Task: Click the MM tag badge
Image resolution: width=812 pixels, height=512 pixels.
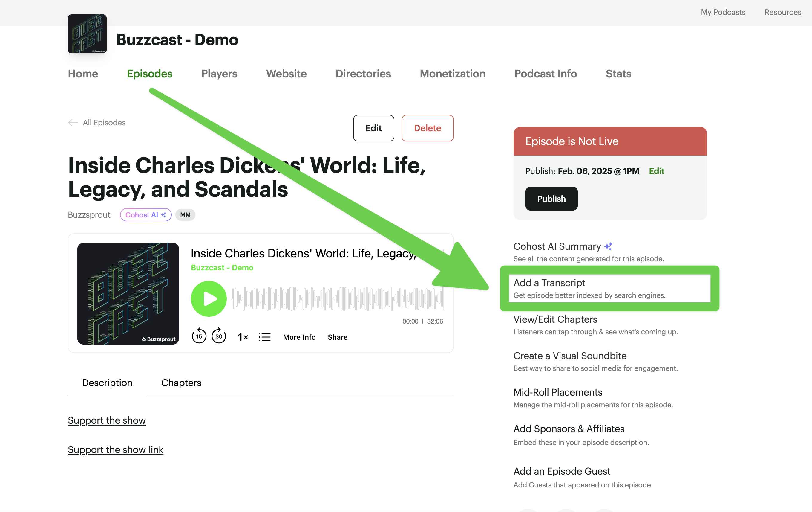Action: click(185, 215)
